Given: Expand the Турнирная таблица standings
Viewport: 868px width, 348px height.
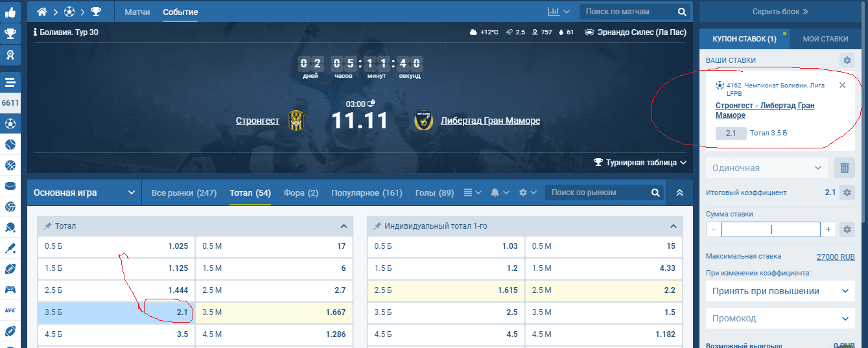Looking at the screenshot, I should point(640,163).
